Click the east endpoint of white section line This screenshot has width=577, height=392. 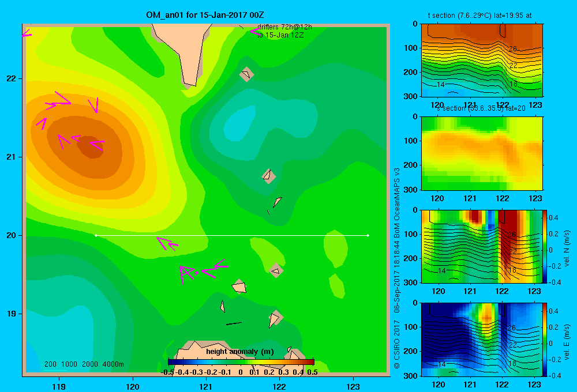coord(368,235)
